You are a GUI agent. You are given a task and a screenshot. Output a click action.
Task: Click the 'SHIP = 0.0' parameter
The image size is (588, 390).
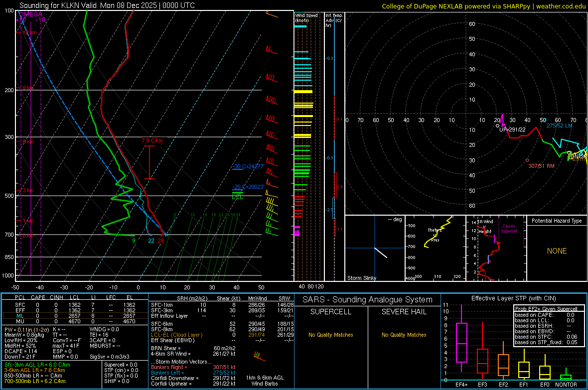[x=117, y=382]
